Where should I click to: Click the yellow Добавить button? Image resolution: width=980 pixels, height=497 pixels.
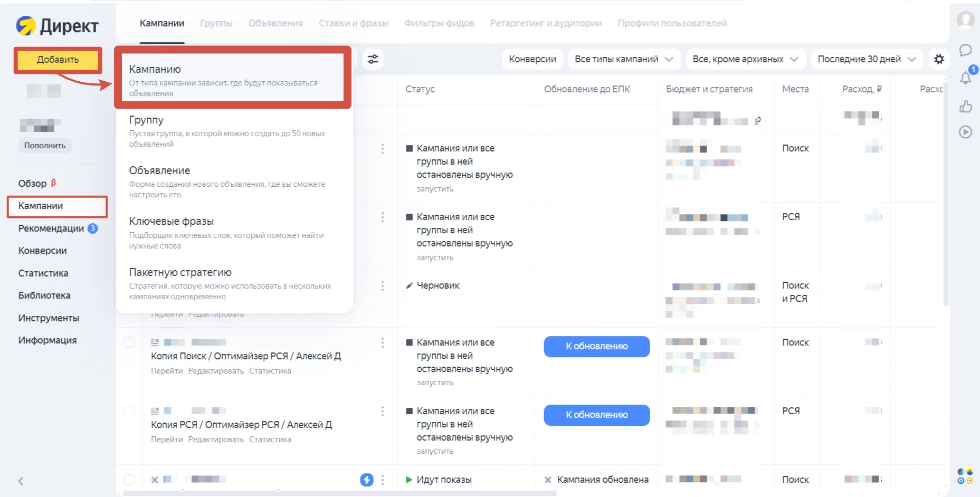click(x=58, y=60)
